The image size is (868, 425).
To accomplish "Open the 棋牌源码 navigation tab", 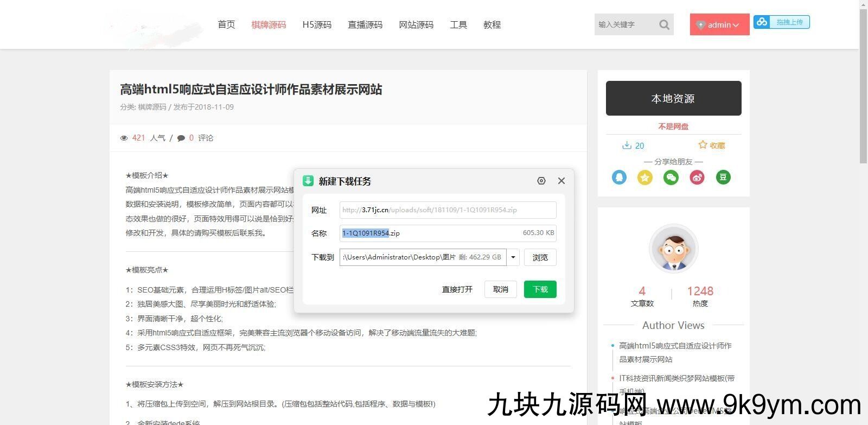I will pyautogui.click(x=269, y=24).
